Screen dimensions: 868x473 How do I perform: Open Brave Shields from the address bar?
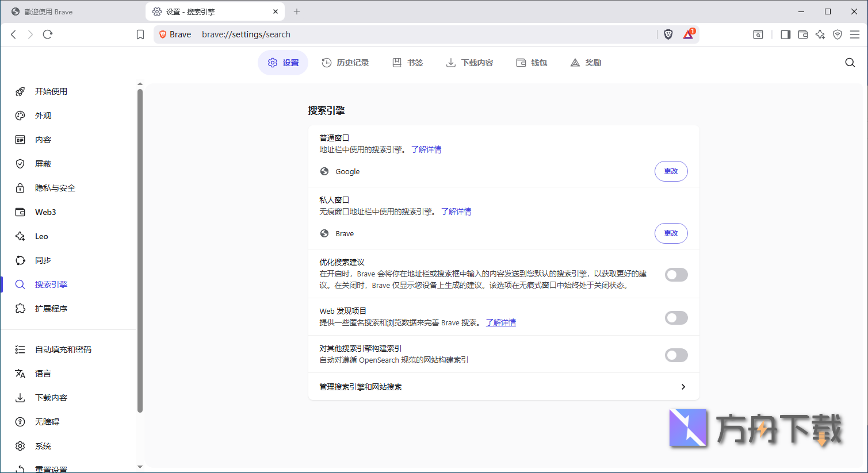pos(668,34)
